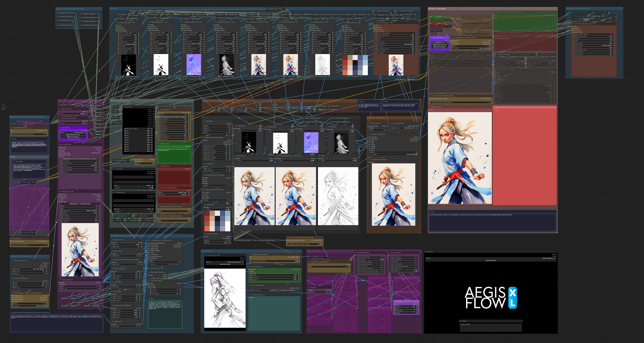Click choose file to upload in AegisFlow node
The height and width of the screenshot is (343, 644).
pos(491,261)
